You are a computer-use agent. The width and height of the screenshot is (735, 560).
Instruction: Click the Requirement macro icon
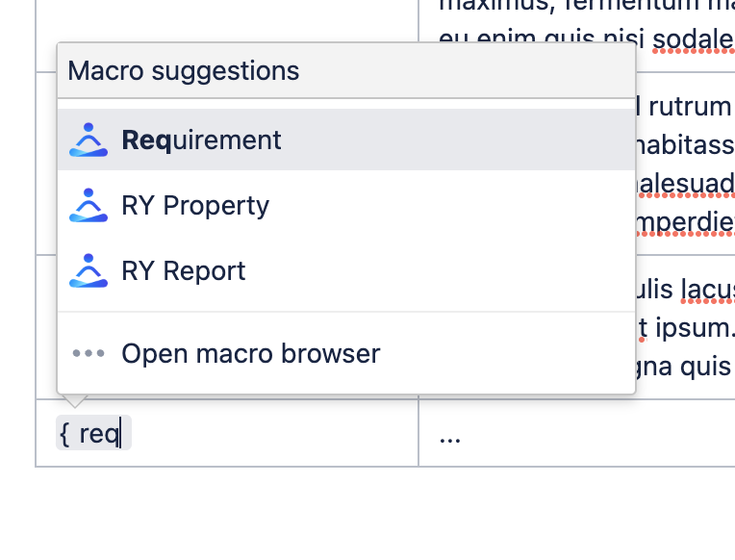pyautogui.click(x=89, y=140)
